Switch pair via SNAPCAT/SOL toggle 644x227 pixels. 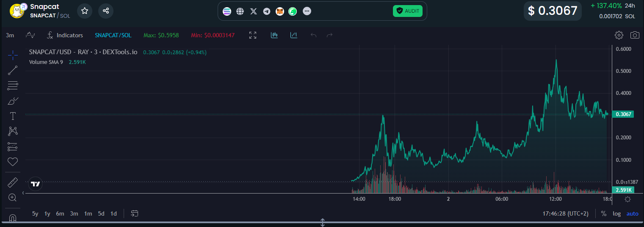[113, 35]
